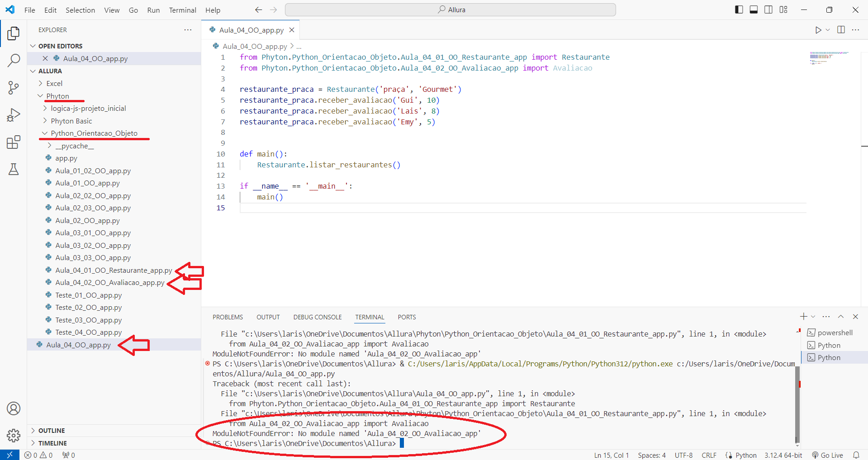This screenshot has height=460, width=868.
Task: Open the File menu
Action: click(30, 10)
